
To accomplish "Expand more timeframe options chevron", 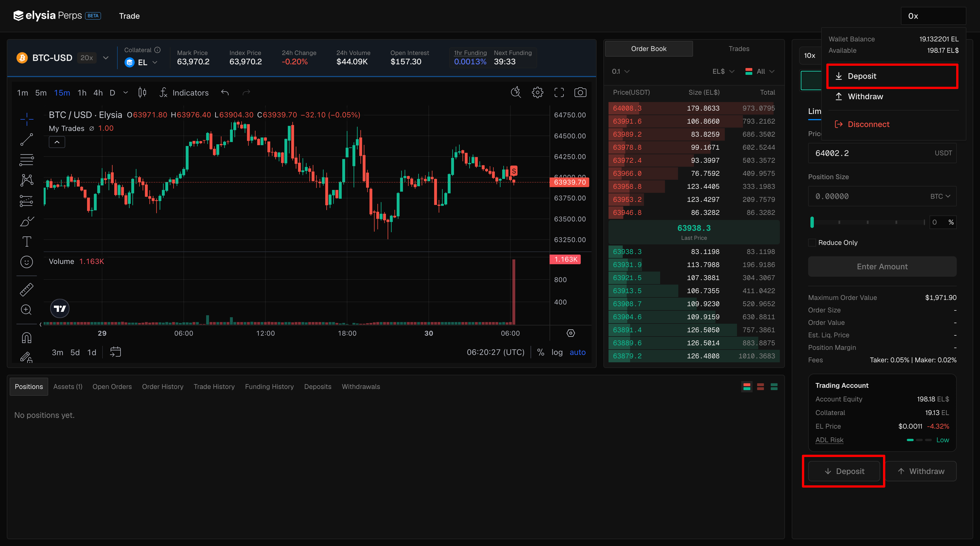I will pyautogui.click(x=126, y=93).
